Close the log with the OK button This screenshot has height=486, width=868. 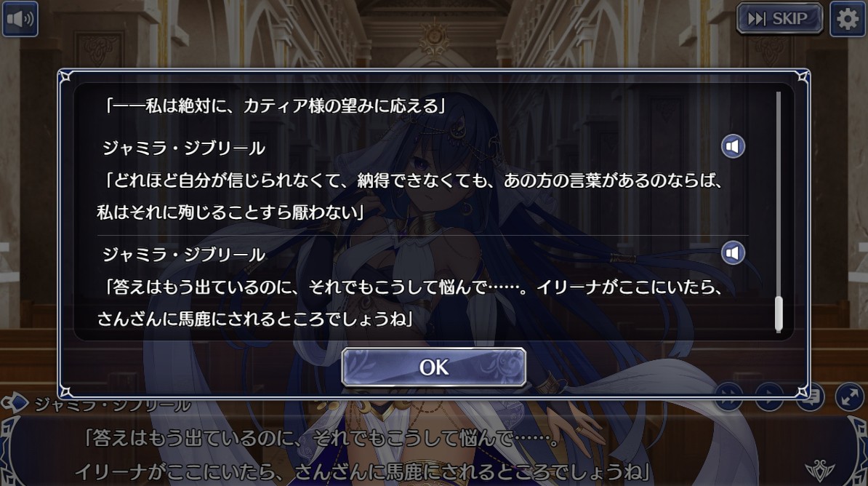(433, 367)
